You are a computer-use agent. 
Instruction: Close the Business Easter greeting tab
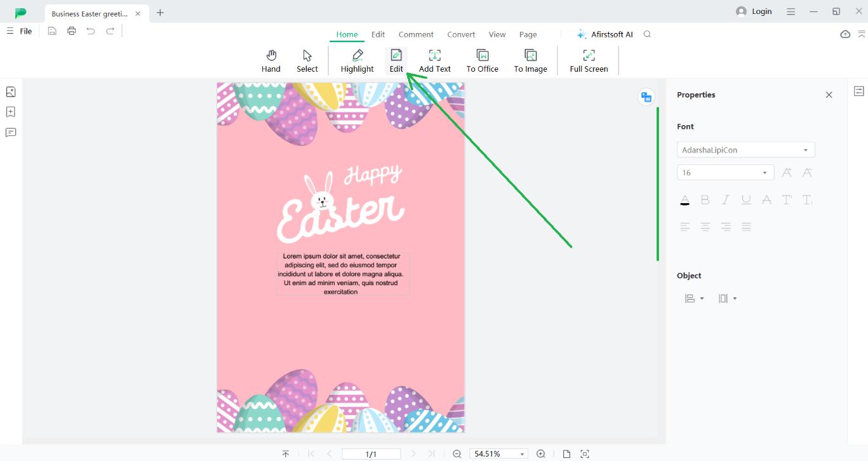pos(138,13)
